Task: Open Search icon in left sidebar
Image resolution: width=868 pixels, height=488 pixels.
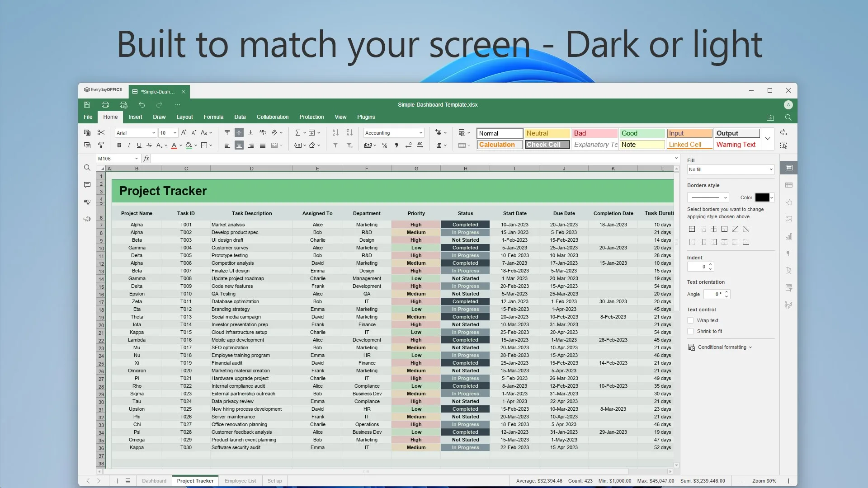Action: [x=87, y=168]
